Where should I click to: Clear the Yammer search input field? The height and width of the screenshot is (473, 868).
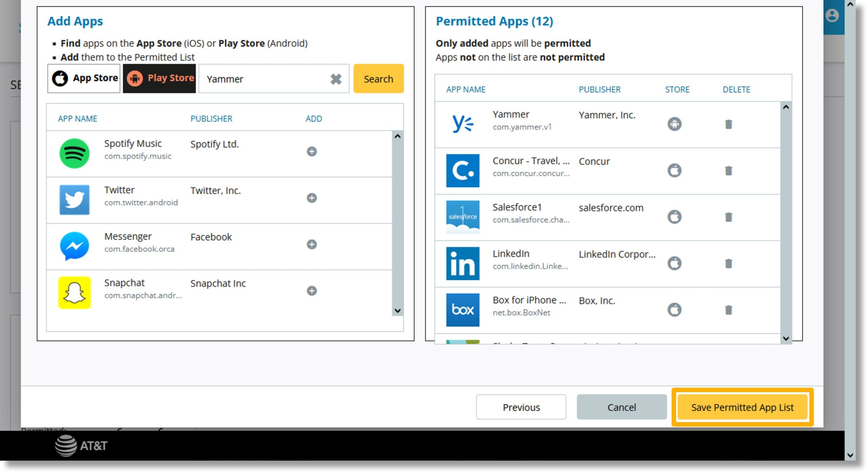click(x=336, y=79)
